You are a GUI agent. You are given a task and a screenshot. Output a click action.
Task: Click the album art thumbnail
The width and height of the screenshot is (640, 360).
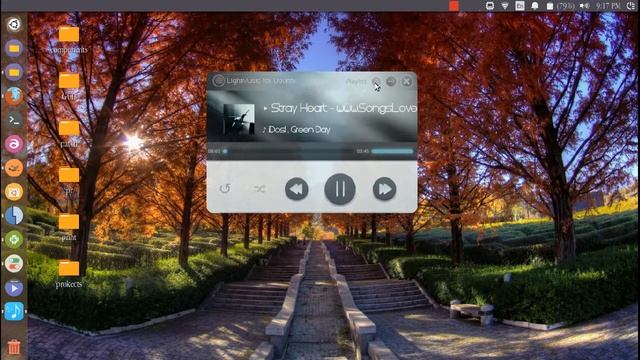pyautogui.click(x=239, y=119)
